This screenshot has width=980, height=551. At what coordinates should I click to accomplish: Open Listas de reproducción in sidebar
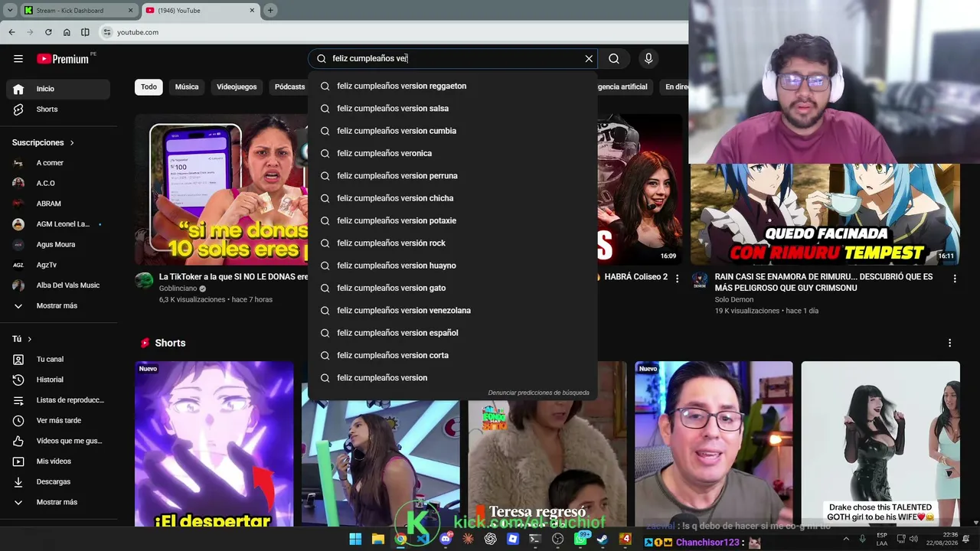click(58, 400)
